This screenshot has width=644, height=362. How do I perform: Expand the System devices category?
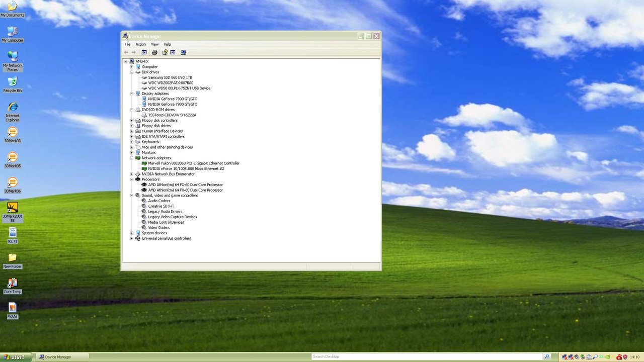coord(132,233)
